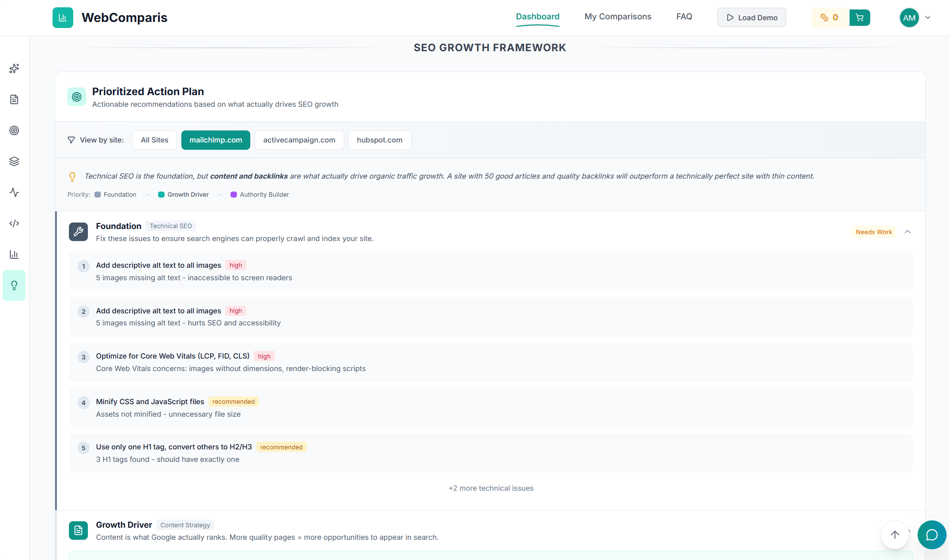Open the shopping cart button
949x560 pixels.
859,18
